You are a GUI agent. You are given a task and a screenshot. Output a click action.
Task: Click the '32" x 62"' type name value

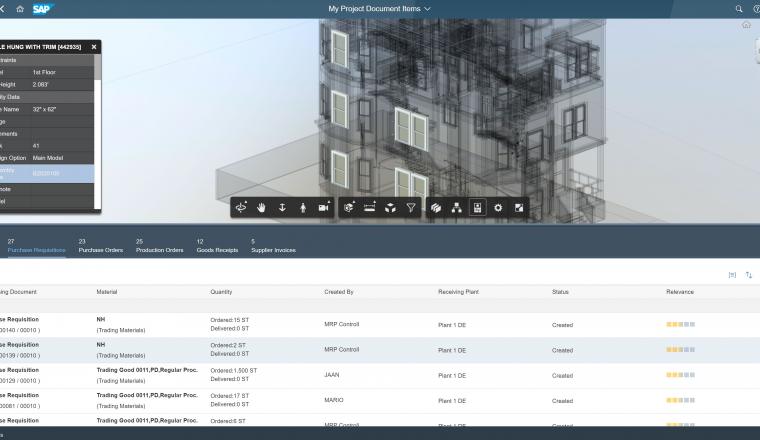tap(45, 110)
